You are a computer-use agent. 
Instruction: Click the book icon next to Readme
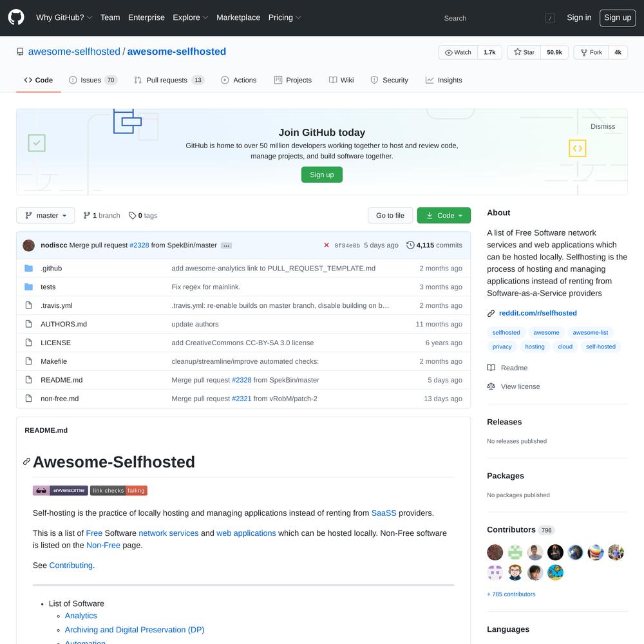491,368
